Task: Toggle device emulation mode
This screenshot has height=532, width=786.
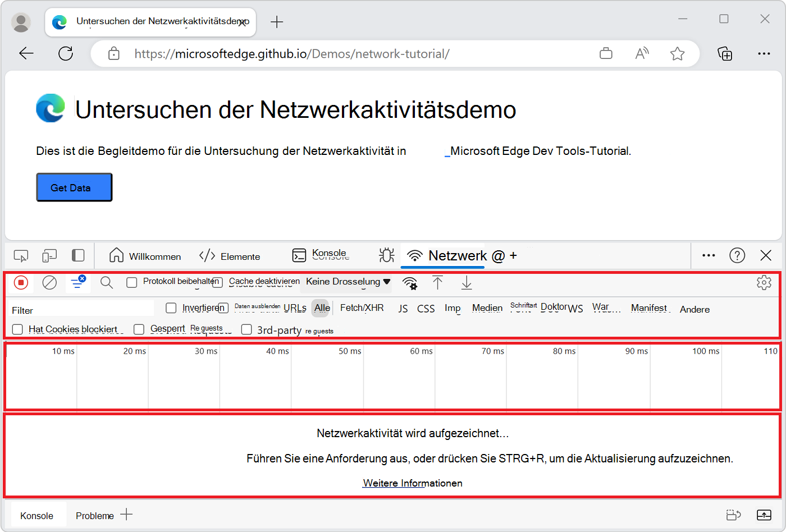Action: (49, 255)
